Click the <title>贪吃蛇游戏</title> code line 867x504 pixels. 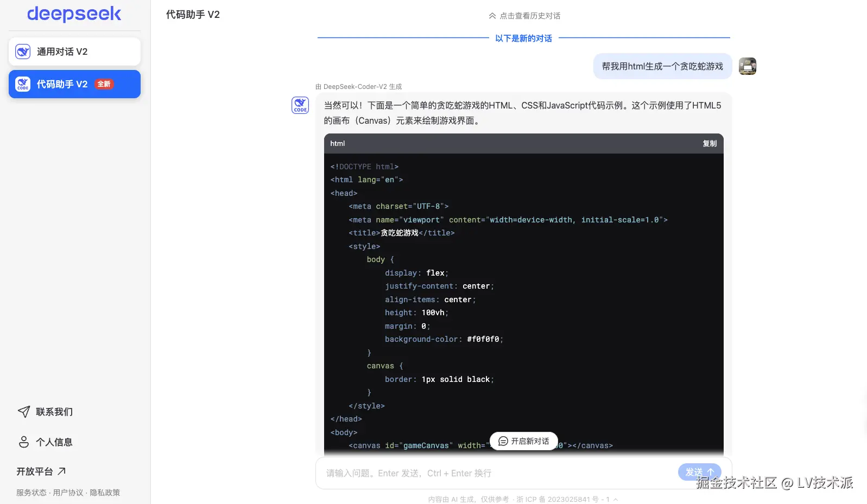click(x=402, y=233)
